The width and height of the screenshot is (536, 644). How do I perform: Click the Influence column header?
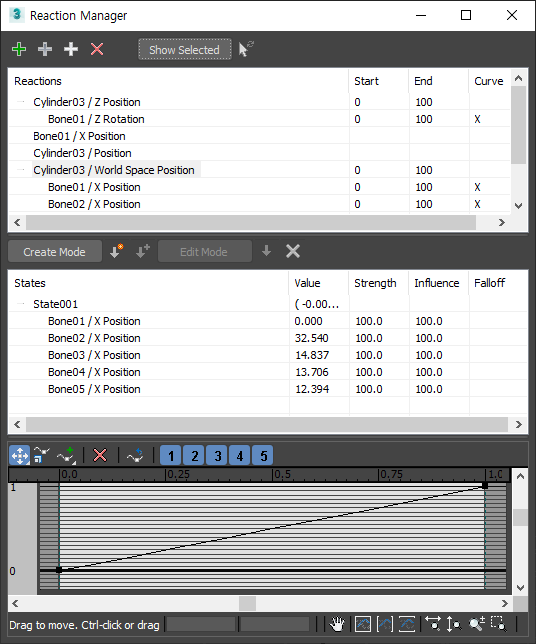pyautogui.click(x=438, y=283)
